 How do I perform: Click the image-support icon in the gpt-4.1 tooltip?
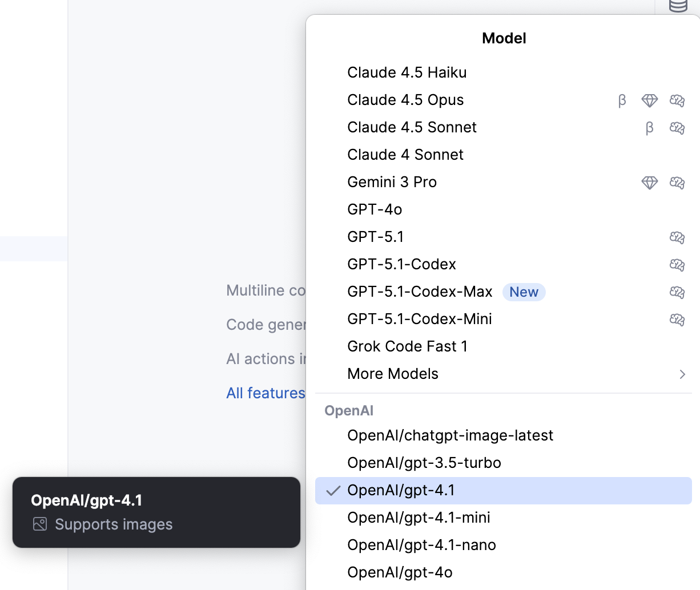coord(39,524)
